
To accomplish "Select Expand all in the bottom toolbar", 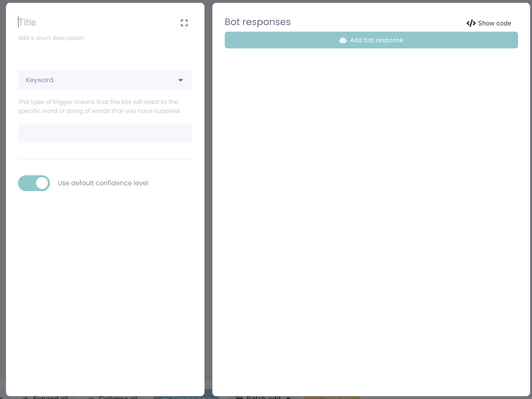I will coord(51,397).
